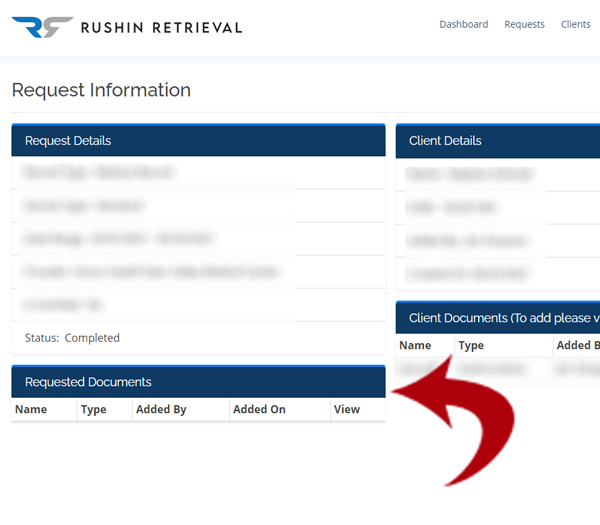Click Name column in Client Documents table
The height and width of the screenshot is (525, 600).
415,345
